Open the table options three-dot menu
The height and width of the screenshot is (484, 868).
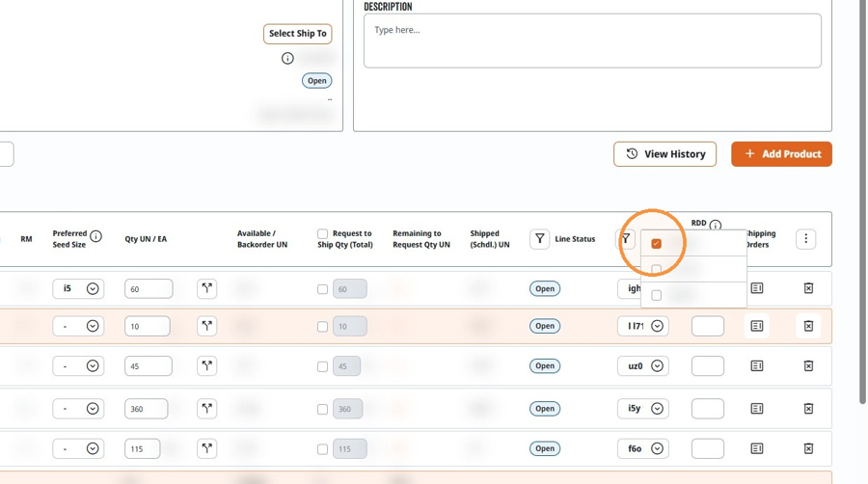coord(805,239)
